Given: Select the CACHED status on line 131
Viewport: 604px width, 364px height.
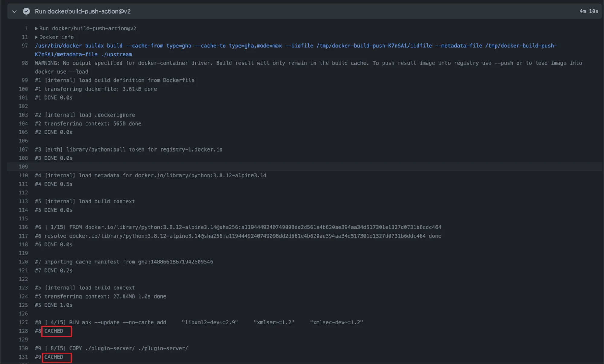Looking at the screenshot, I should [x=56, y=357].
